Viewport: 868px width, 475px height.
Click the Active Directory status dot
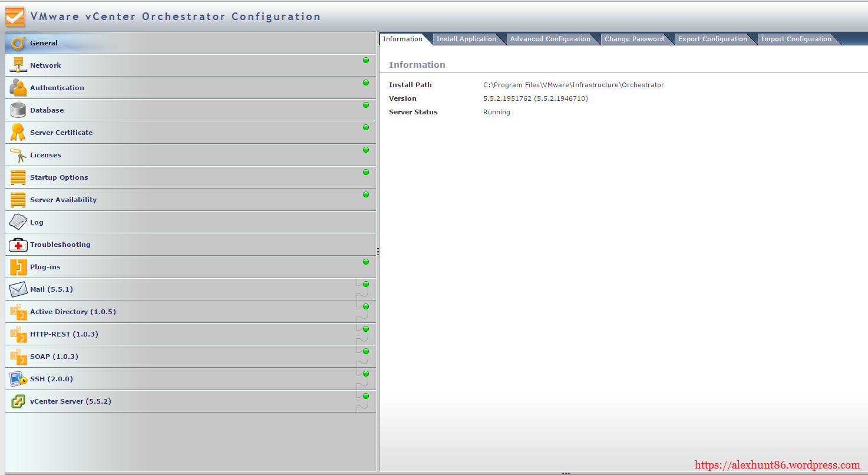[x=366, y=306]
